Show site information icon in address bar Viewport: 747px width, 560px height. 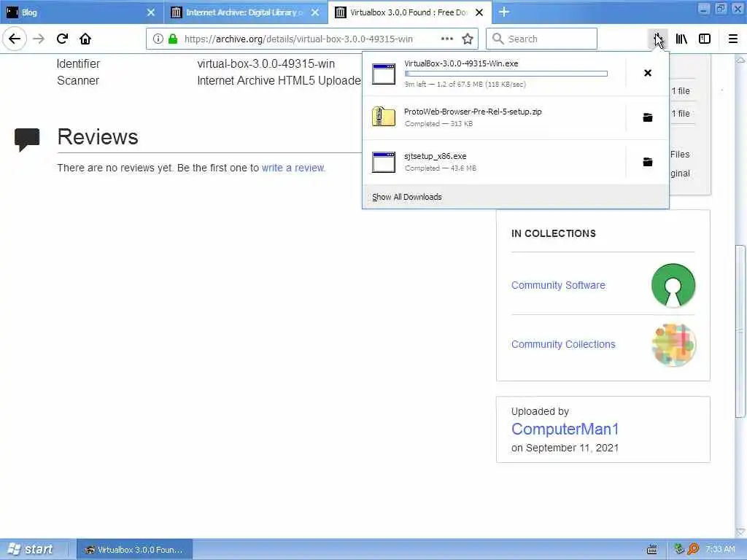pyautogui.click(x=158, y=39)
